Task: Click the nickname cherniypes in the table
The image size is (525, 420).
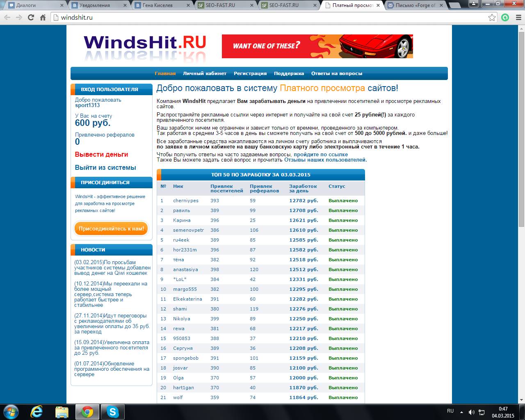Action: [186, 201]
